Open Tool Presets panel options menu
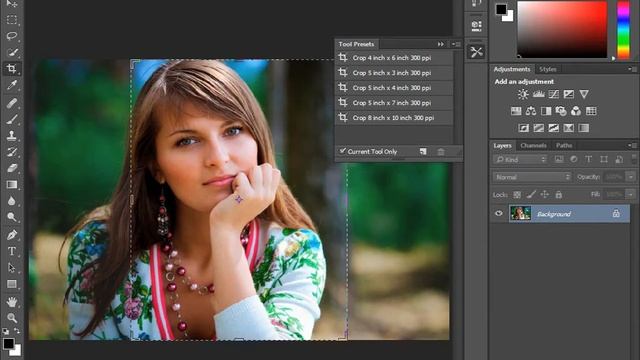640x360 pixels. pos(456,44)
